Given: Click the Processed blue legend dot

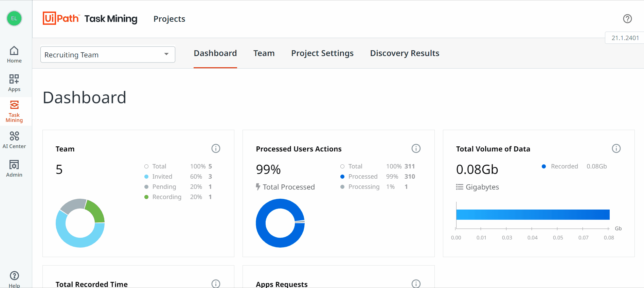Looking at the screenshot, I should tap(342, 177).
